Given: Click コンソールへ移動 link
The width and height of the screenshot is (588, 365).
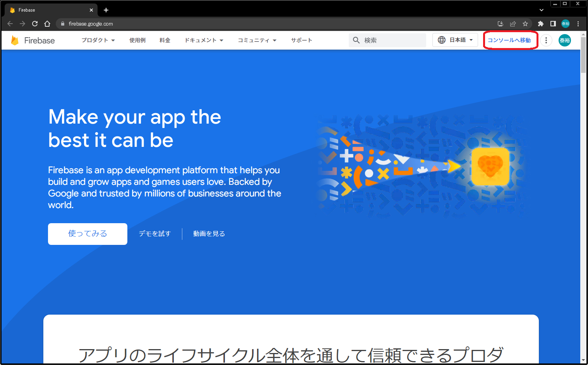Looking at the screenshot, I should (x=509, y=40).
